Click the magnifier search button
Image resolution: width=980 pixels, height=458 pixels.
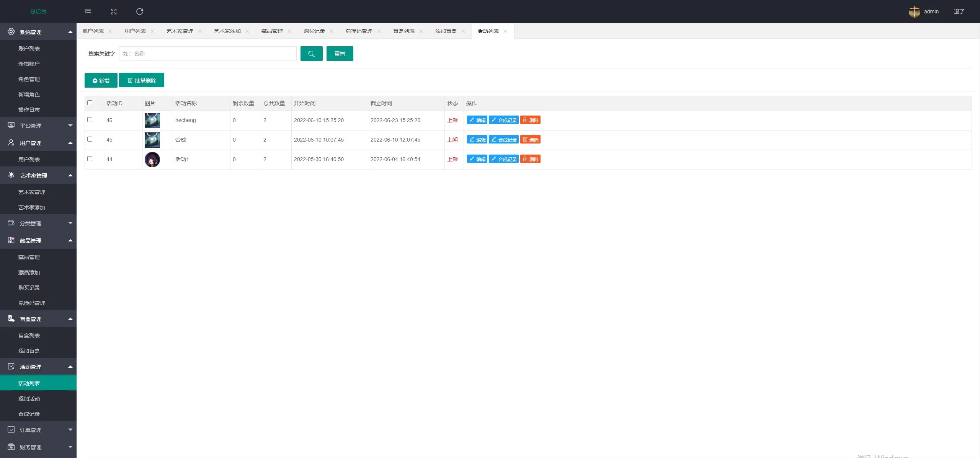point(311,54)
